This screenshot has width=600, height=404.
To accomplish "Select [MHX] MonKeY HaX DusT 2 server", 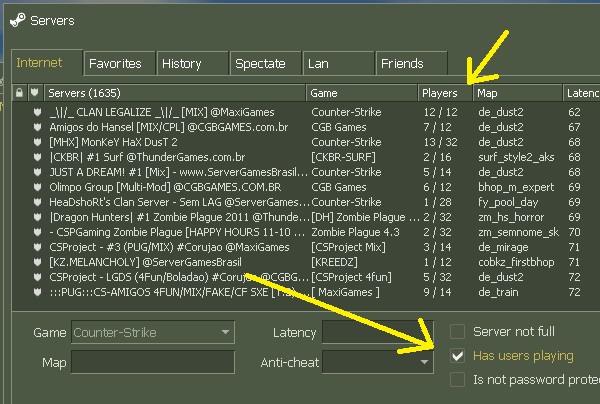I will click(x=306, y=142).
